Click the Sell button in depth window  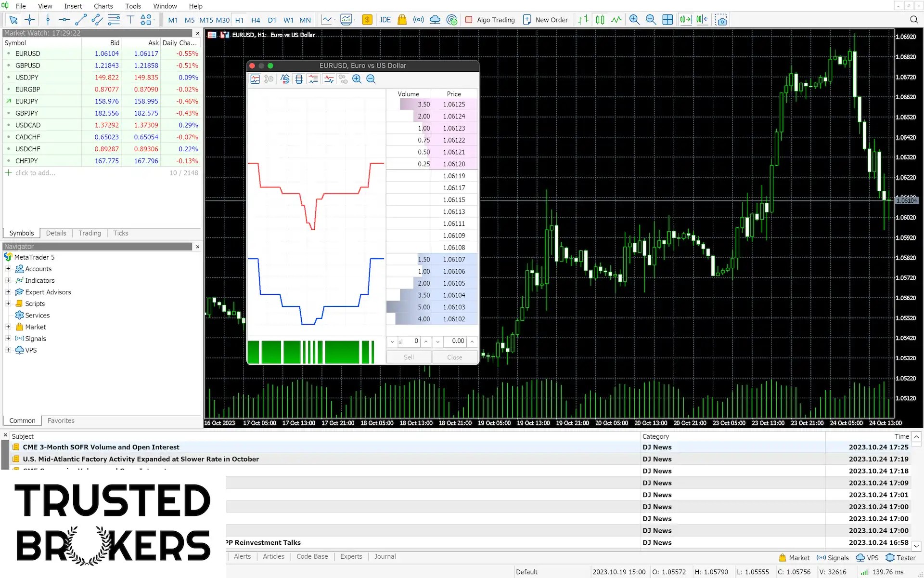[409, 357]
